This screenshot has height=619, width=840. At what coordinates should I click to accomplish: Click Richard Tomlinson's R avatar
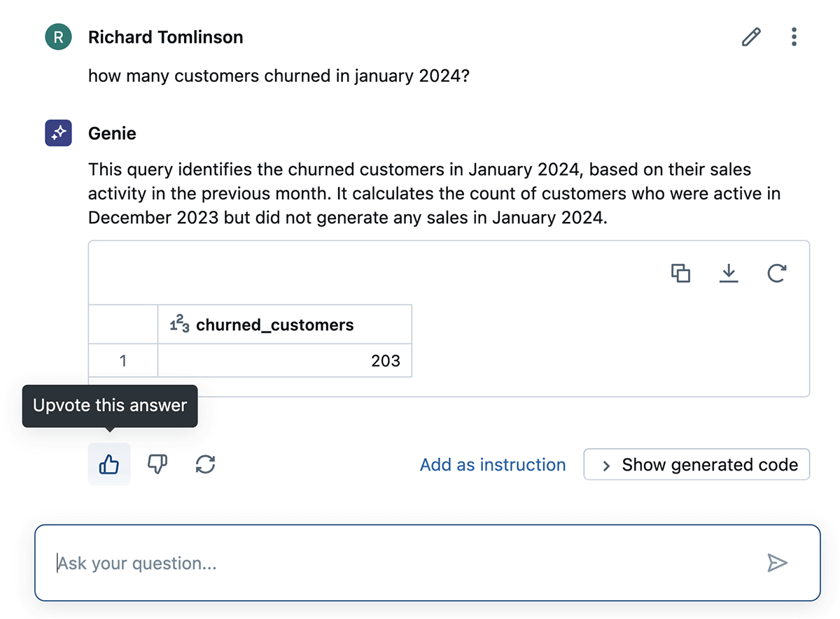click(59, 37)
